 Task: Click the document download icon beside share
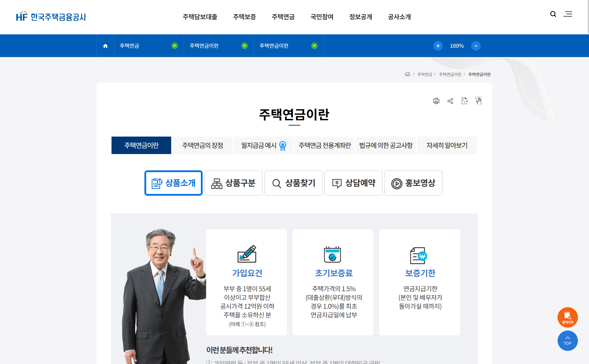[x=464, y=101]
